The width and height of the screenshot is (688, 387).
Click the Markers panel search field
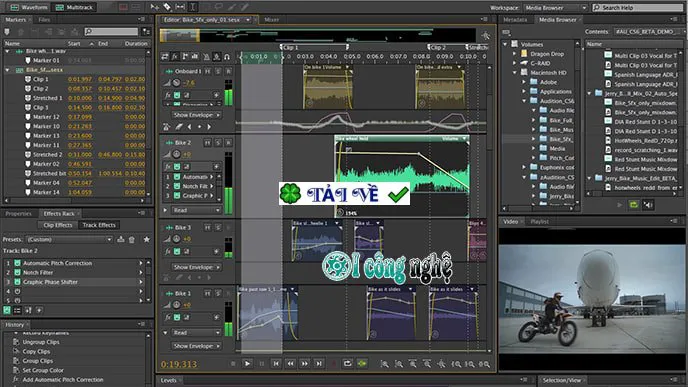(111, 31)
